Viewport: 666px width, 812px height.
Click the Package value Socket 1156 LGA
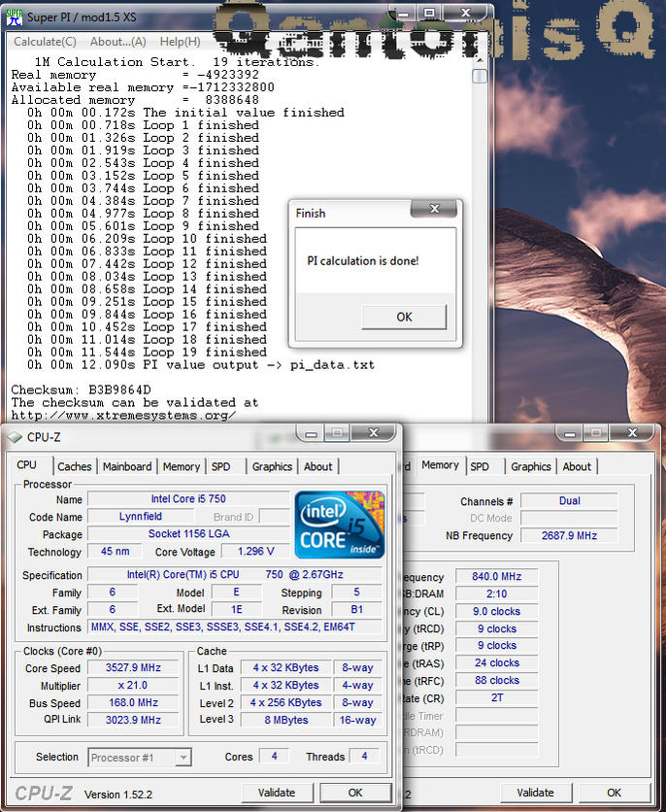188,534
